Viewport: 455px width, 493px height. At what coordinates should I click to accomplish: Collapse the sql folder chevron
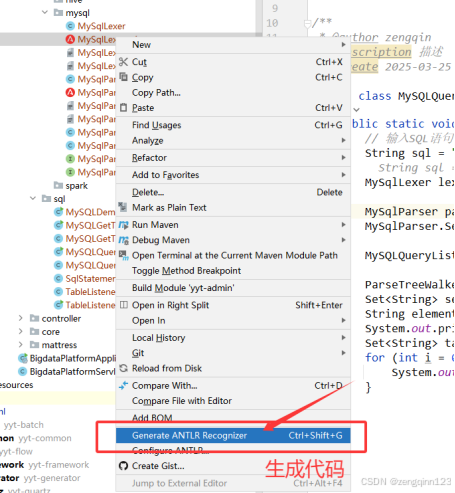(x=33, y=198)
